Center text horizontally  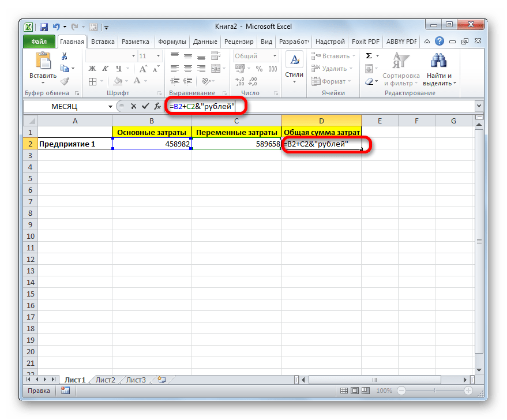[x=188, y=69]
